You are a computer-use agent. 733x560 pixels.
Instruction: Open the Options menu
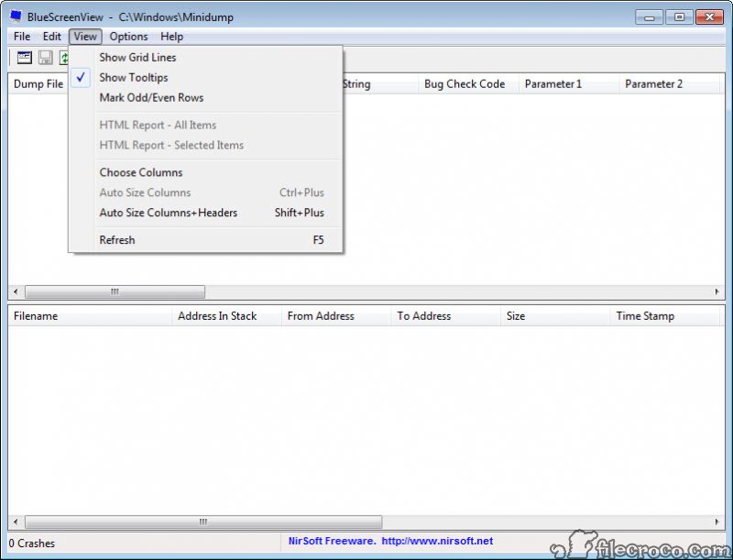128,37
